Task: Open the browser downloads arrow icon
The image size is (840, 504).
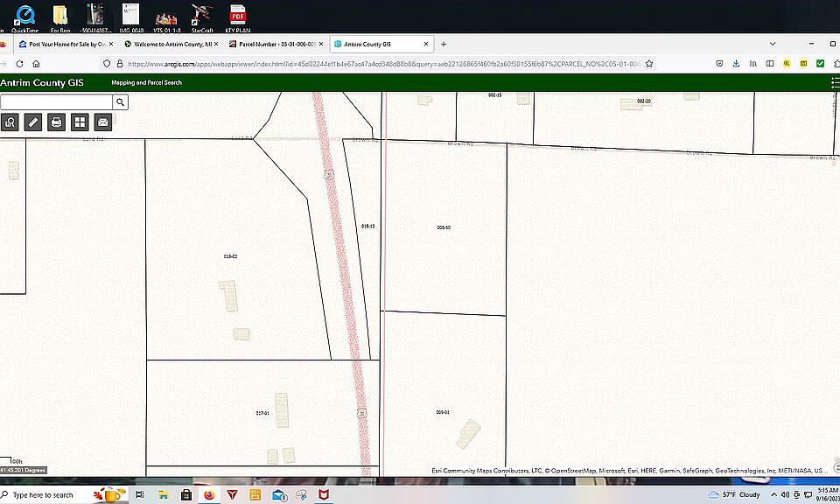Action: [736, 64]
